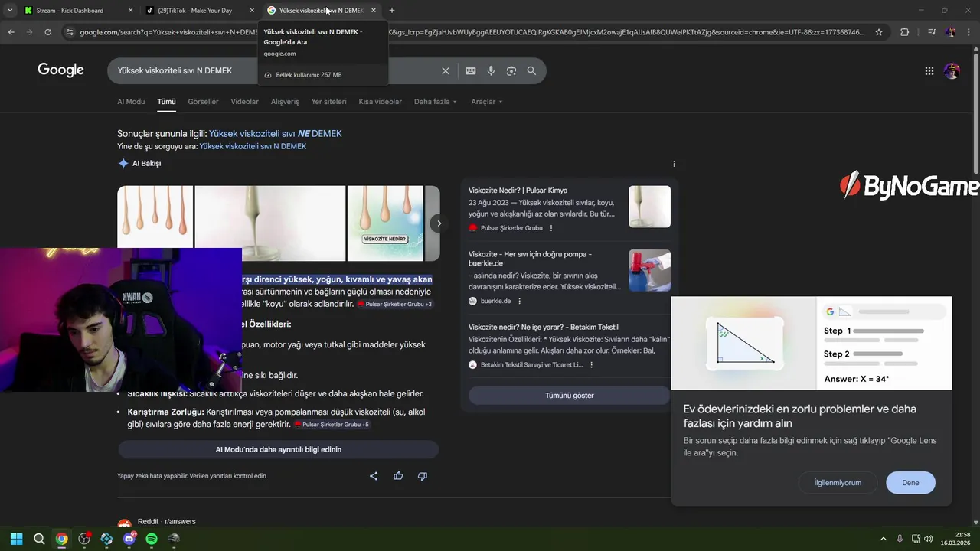Image resolution: width=980 pixels, height=551 pixels.
Task: Open the Windows Start menu
Action: point(16,539)
